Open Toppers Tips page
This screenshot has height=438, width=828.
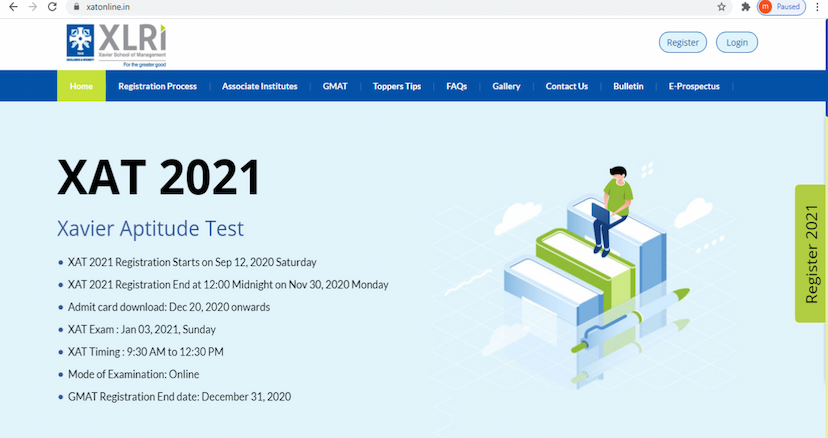click(397, 86)
